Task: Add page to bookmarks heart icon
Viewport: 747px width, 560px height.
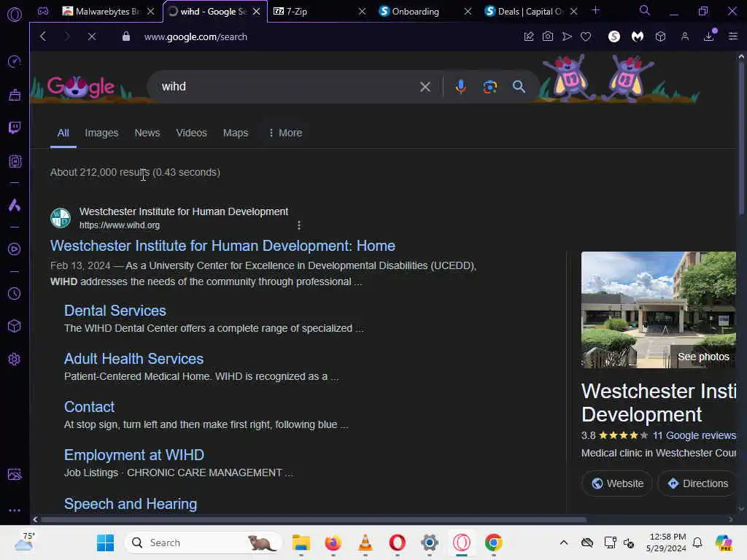Action: click(586, 36)
